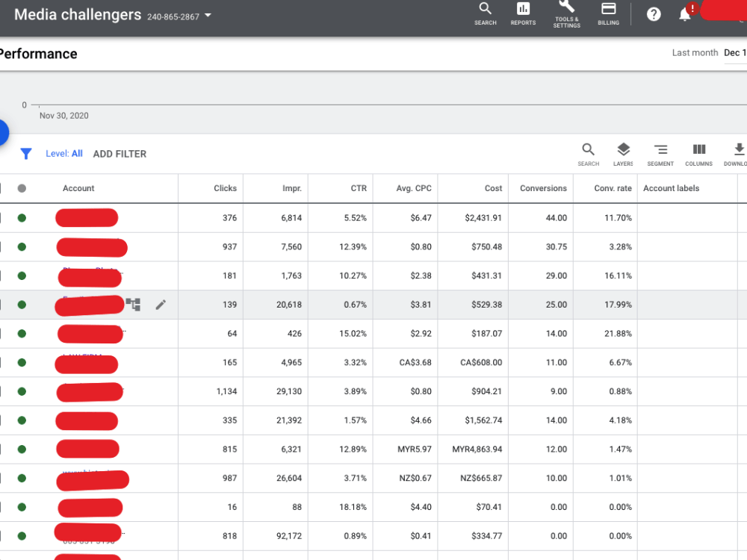747x560 pixels.
Task: Click the Avg. CPC value MYR5.97
Action: point(415,449)
